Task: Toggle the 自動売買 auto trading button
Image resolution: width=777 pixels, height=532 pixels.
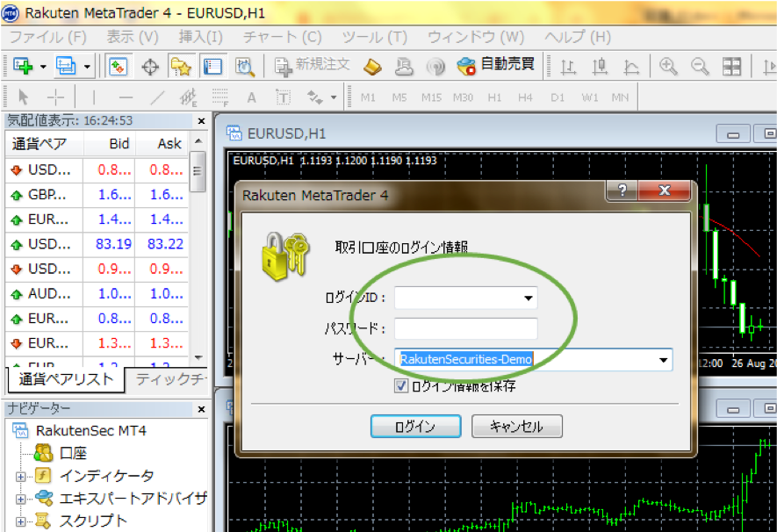Action: click(495, 65)
